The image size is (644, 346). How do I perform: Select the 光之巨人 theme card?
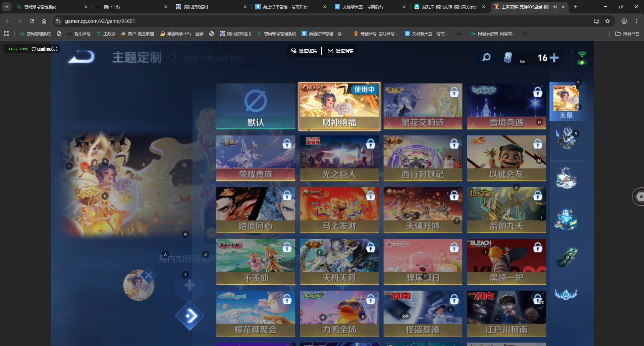[339, 158]
